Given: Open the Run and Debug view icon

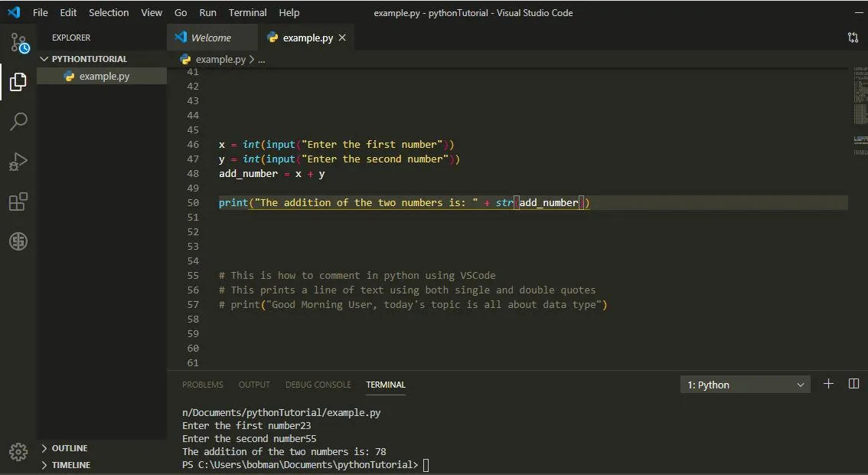Looking at the screenshot, I should pos(18,162).
